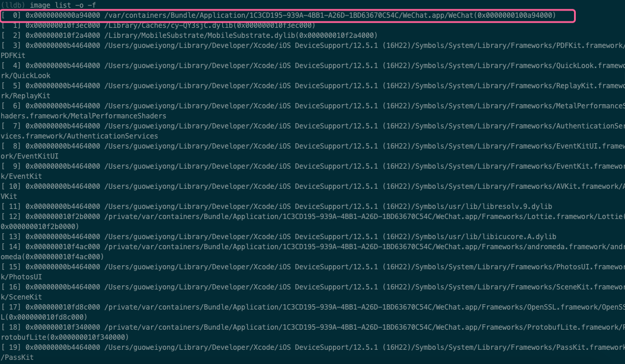Click the ProtobufLite.framework path in row 18
Viewport: 625px width, 364px height.
pyautogui.click(x=365, y=327)
